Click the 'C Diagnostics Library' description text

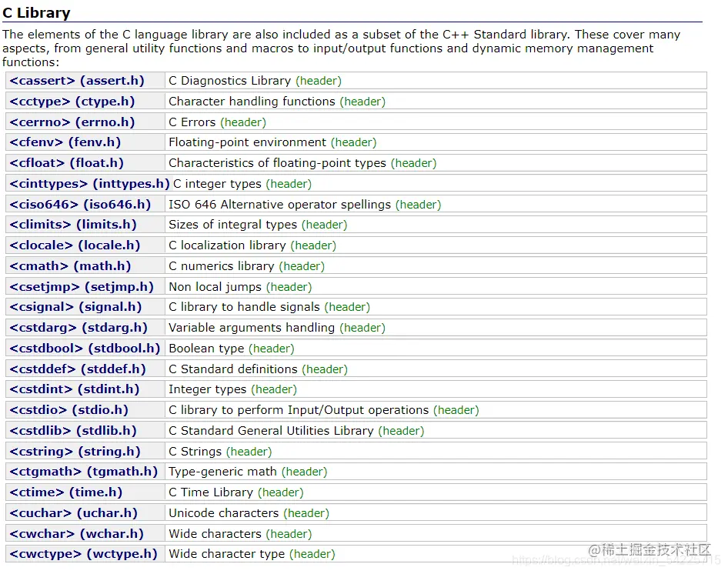[230, 81]
